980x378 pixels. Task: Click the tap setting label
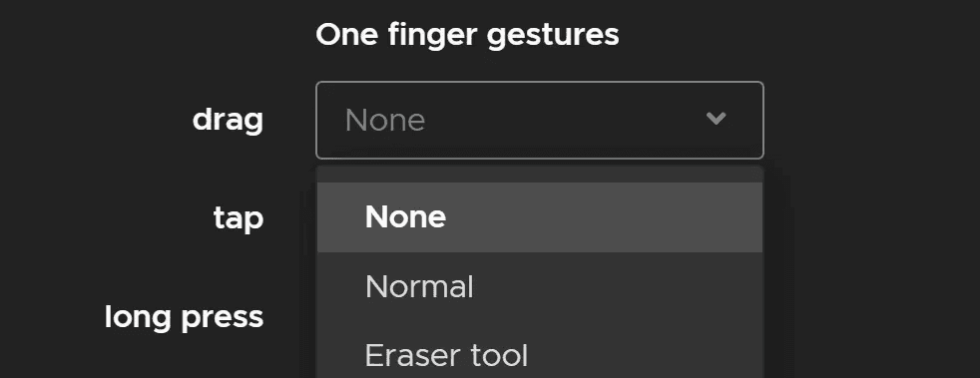[239, 218]
